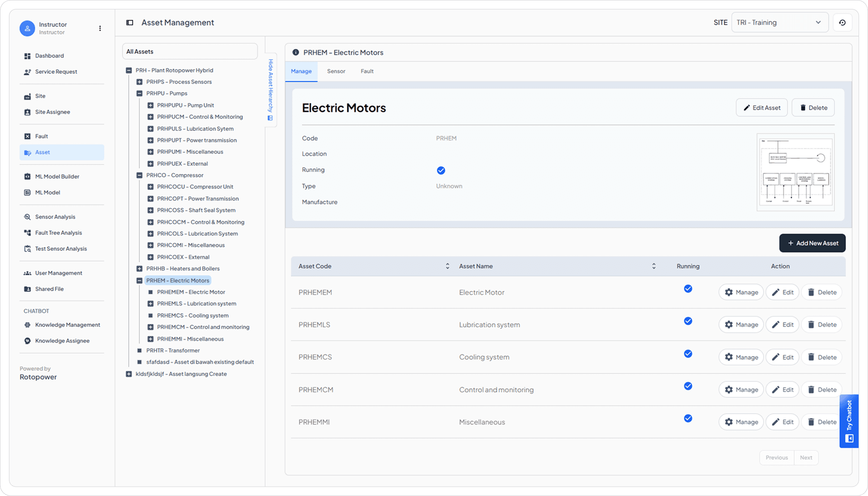Switch to the Fault tab
The image size is (868, 496).
click(367, 71)
